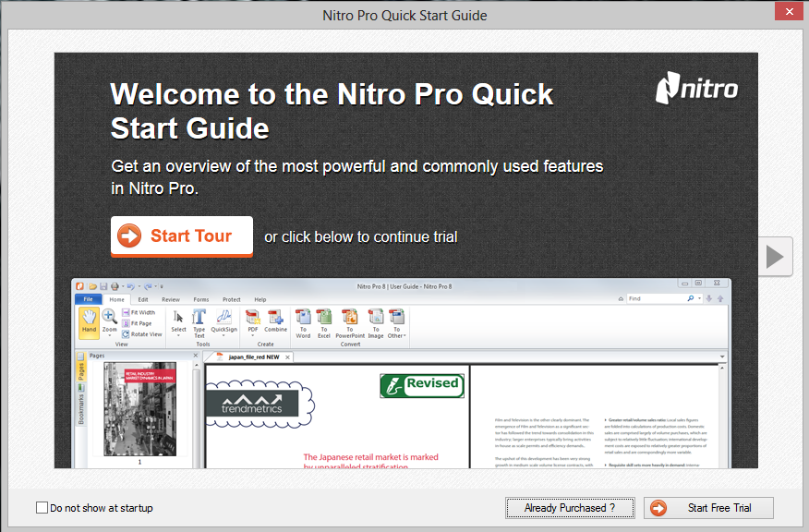This screenshot has width=809, height=532.
Task: Close the Quick Start Guide window
Action: 790,11
